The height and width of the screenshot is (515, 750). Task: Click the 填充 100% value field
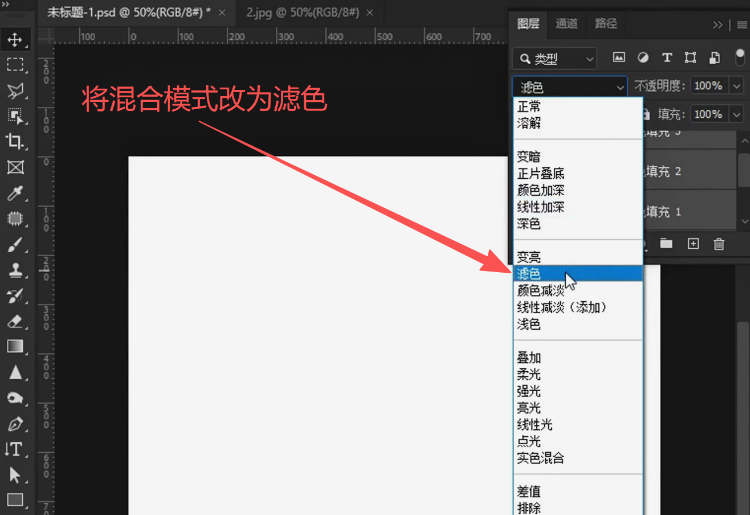click(x=709, y=115)
